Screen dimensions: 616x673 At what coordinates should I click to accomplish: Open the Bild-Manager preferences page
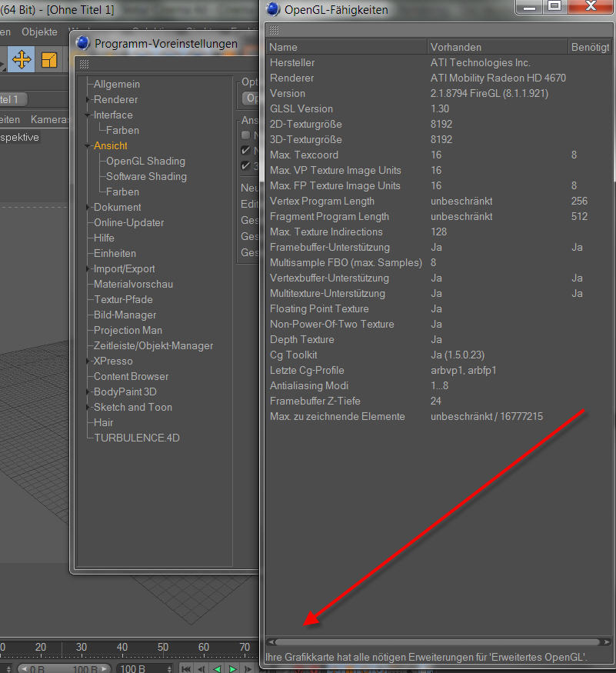pos(125,315)
